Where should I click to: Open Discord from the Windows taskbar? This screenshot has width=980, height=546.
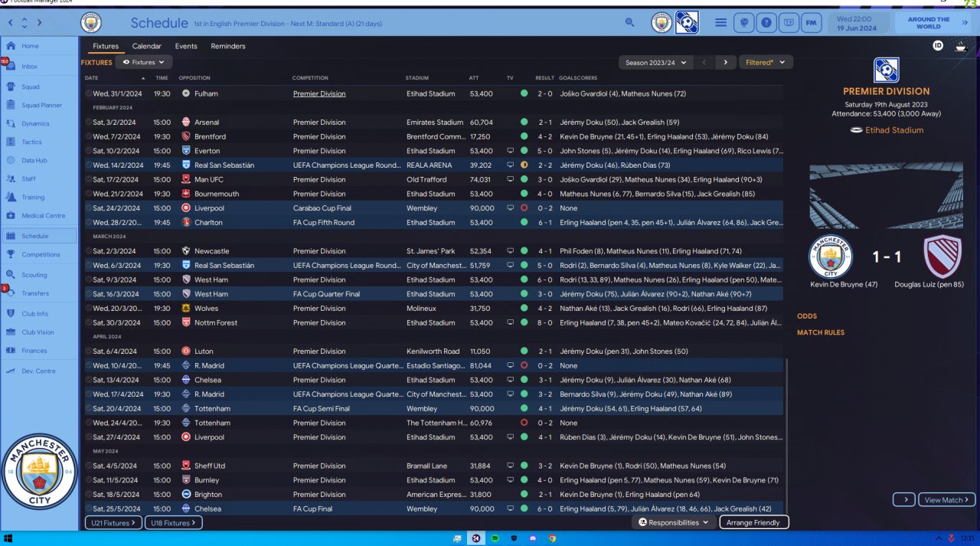pos(533,538)
